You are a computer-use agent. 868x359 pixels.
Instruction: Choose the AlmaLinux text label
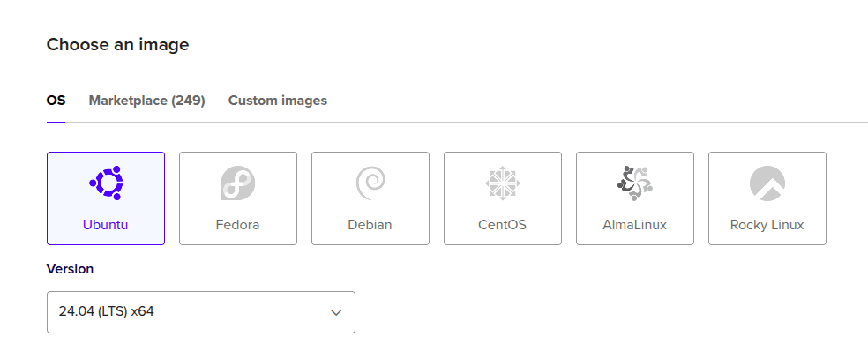point(635,225)
